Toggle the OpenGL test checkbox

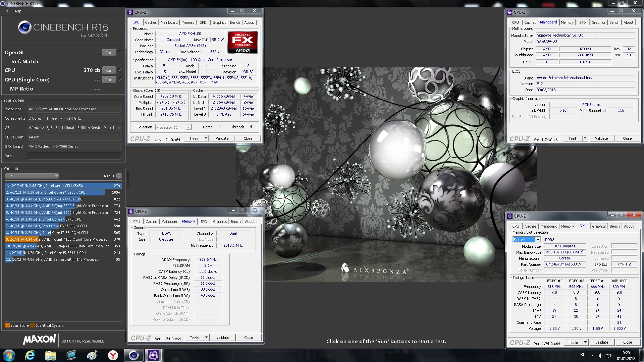coord(120,52)
